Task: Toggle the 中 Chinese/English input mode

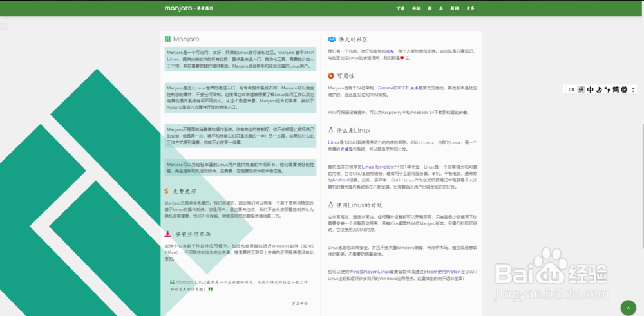Action: [x=590, y=89]
